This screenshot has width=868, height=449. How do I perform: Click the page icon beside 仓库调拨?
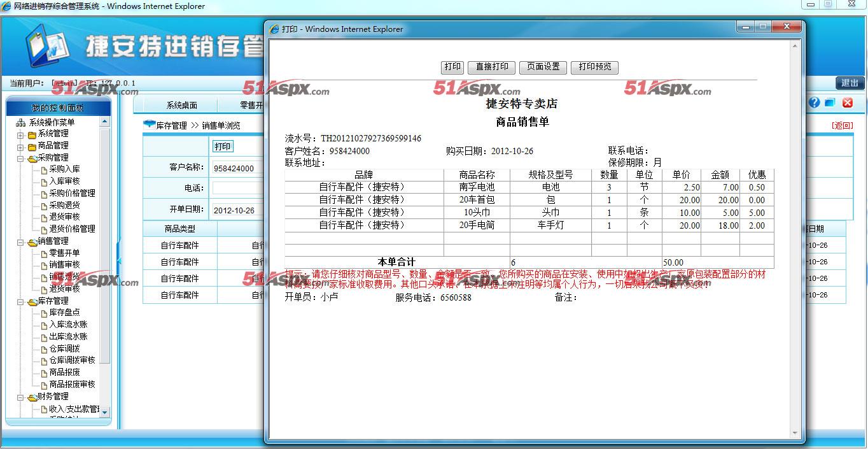point(43,348)
